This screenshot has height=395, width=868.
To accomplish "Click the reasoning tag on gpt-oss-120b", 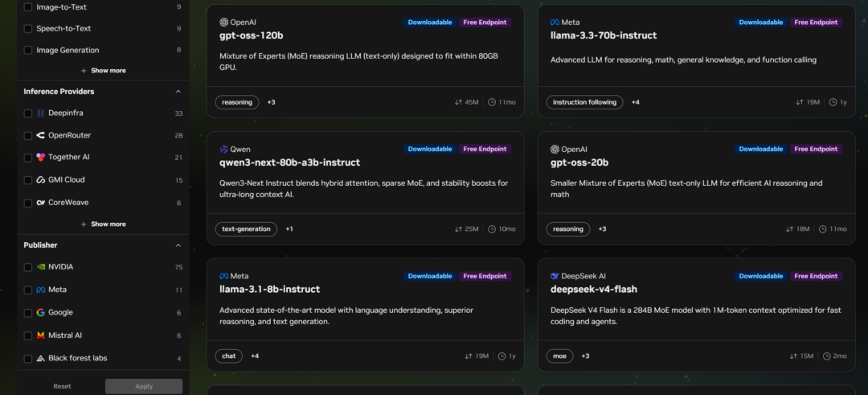I will pyautogui.click(x=237, y=102).
